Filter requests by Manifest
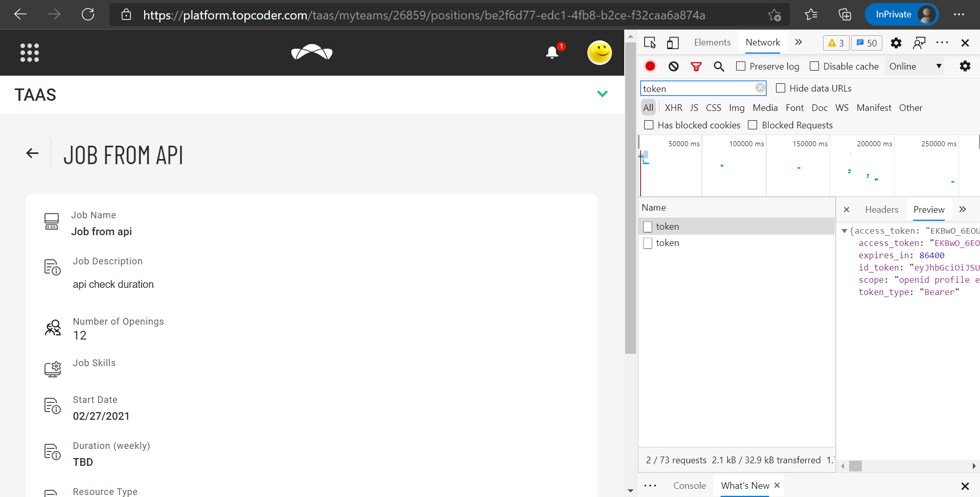The image size is (980, 497). (874, 108)
